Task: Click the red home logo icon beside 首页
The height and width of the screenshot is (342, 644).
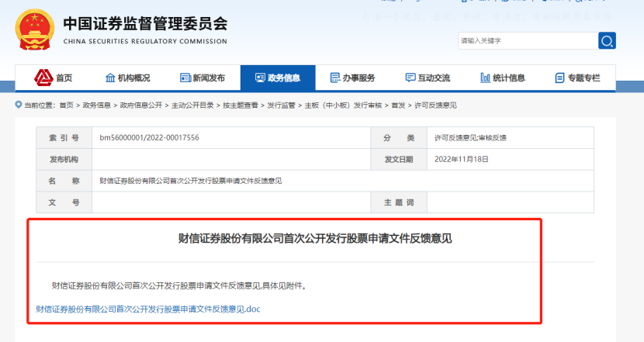Action: coord(43,78)
